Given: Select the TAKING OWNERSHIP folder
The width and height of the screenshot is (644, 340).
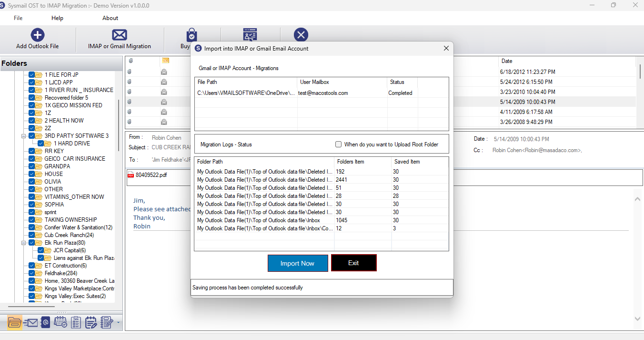Looking at the screenshot, I should click(70, 220).
